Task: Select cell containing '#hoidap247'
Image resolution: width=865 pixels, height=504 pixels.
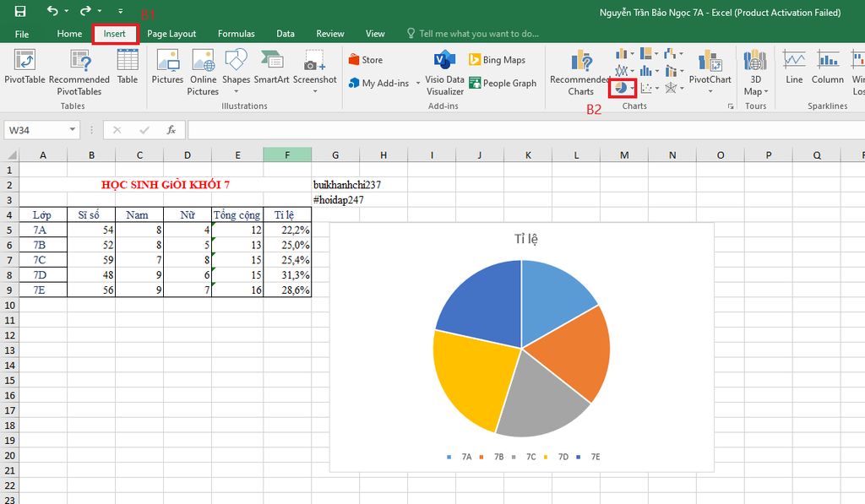Action: click(x=338, y=199)
